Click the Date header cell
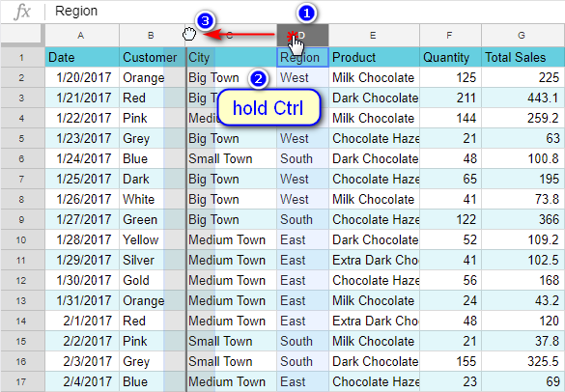 point(82,57)
